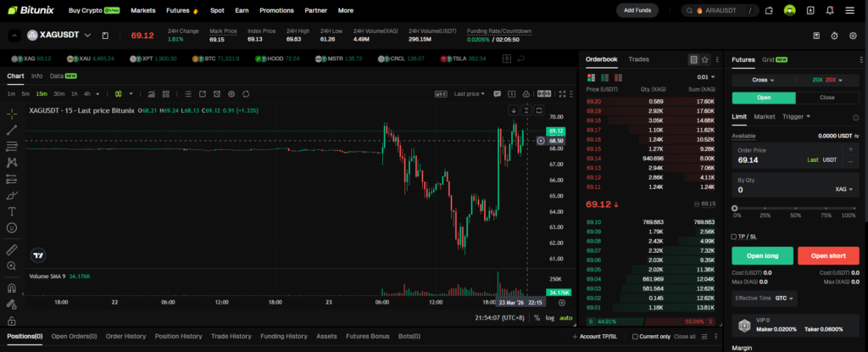Click the fullscreen chart icon
Screen dimensions: 868x352
[563, 93]
